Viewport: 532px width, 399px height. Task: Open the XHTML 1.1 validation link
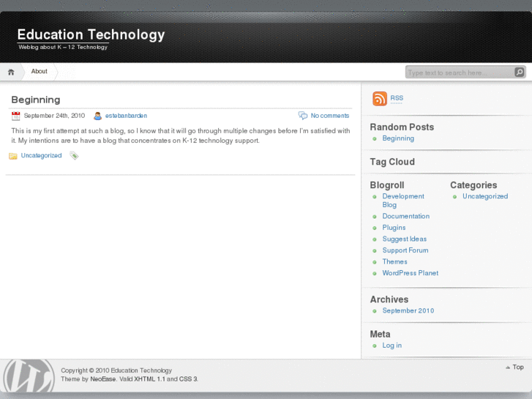pyautogui.click(x=149, y=379)
